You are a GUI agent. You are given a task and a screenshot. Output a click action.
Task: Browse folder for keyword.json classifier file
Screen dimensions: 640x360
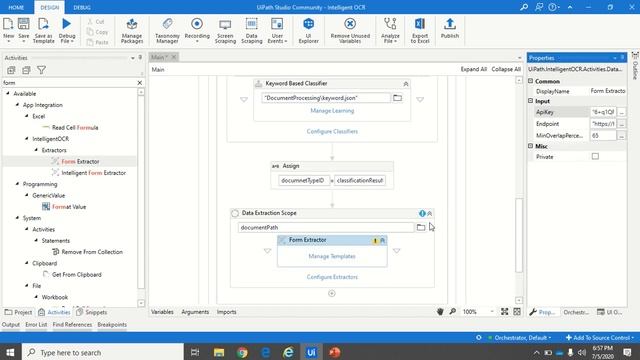(397, 98)
